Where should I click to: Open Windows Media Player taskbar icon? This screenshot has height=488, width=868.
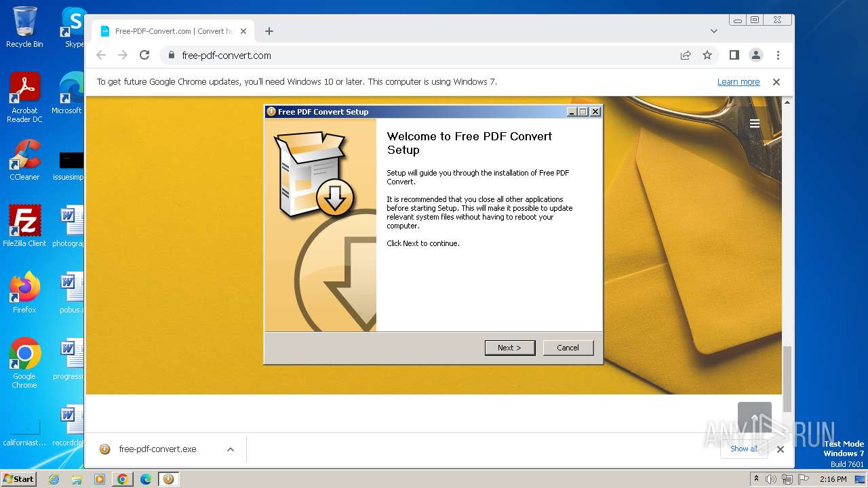100,479
